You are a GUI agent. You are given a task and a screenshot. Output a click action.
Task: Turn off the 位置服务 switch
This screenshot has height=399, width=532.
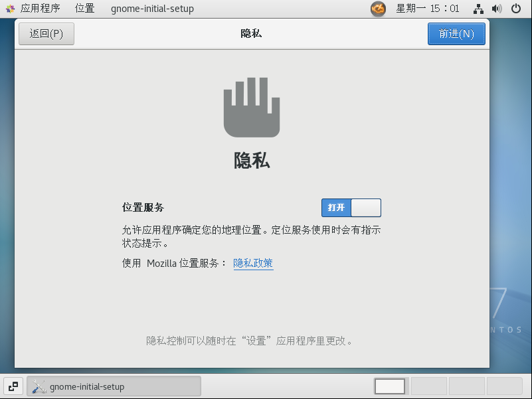(351, 207)
